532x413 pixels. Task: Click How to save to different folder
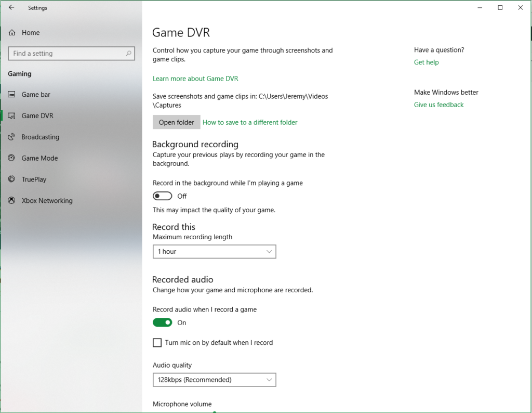click(x=250, y=123)
